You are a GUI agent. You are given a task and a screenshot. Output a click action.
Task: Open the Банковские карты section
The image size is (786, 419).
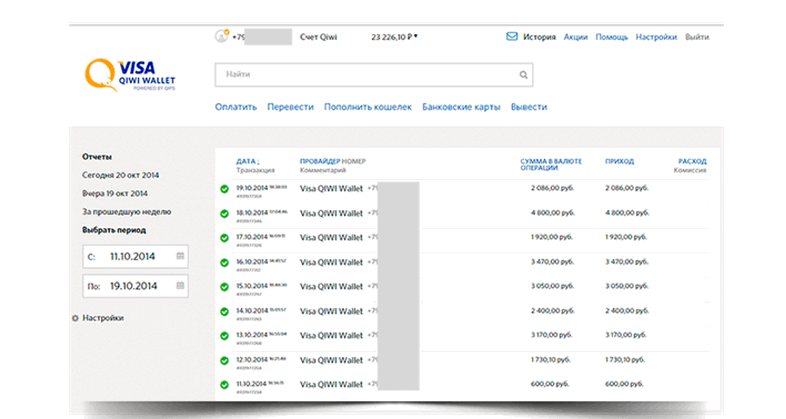[461, 107]
